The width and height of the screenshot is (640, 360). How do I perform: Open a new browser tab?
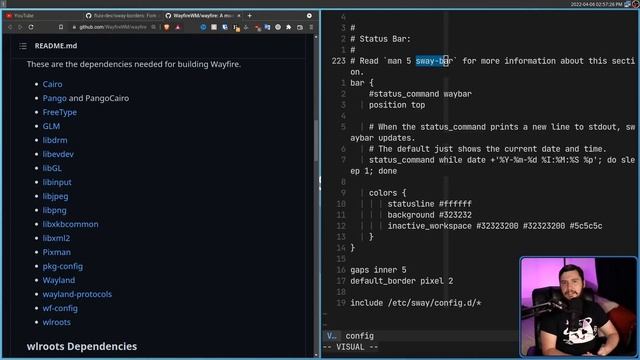pyautogui.click(x=249, y=16)
